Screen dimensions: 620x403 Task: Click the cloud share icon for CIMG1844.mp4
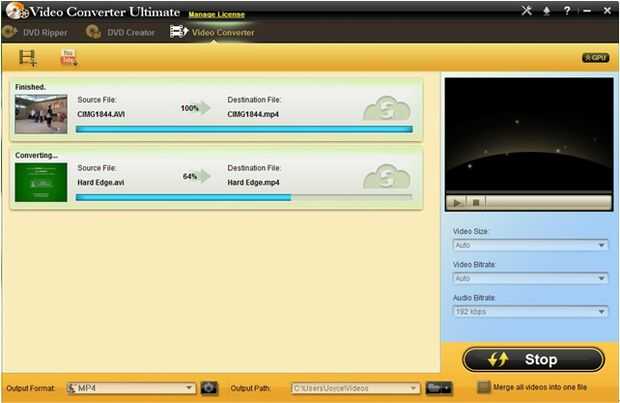(x=387, y=108)
